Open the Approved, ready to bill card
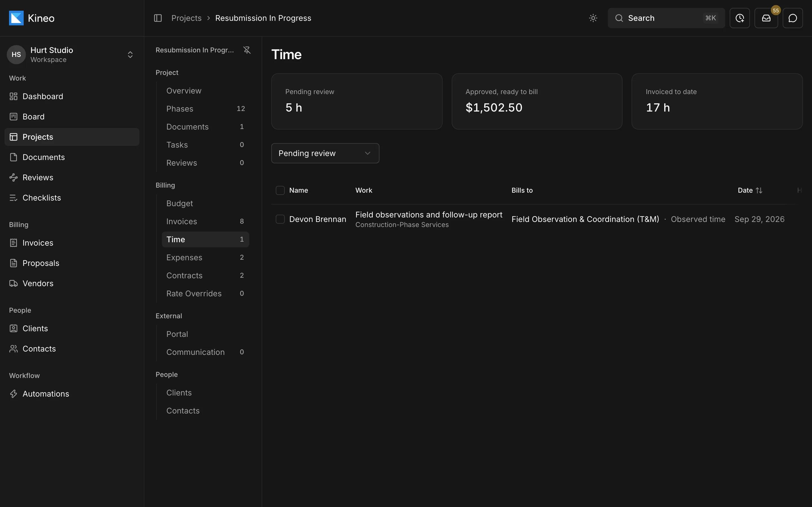This screenshot has height=507, width=812. tap(537, 101)
